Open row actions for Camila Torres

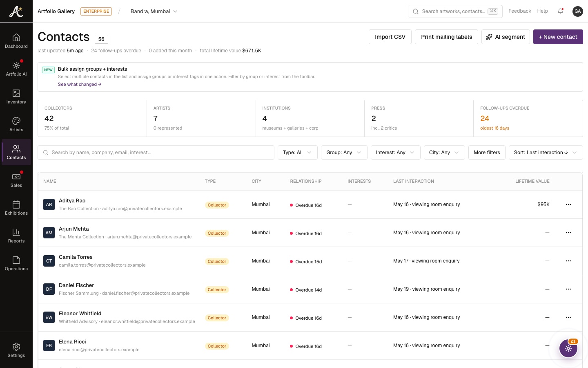pyautogui.click(x=568, y=261)
